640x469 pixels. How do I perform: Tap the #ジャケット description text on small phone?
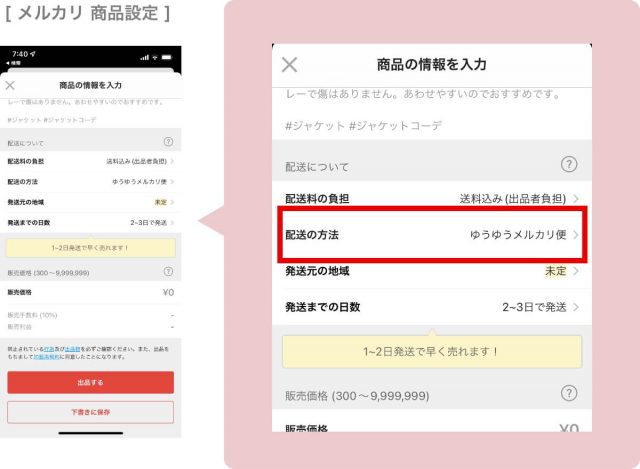[x=52, y=120]
